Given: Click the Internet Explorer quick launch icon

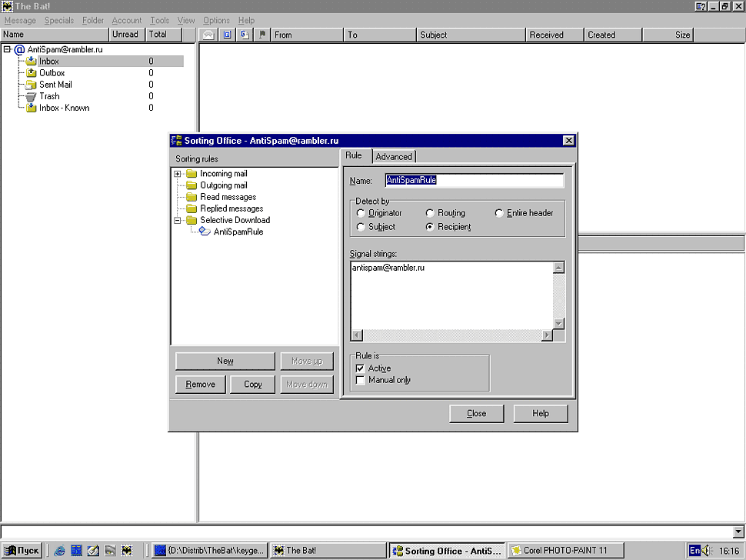Looking at the screenshot, I should point(59,551).
